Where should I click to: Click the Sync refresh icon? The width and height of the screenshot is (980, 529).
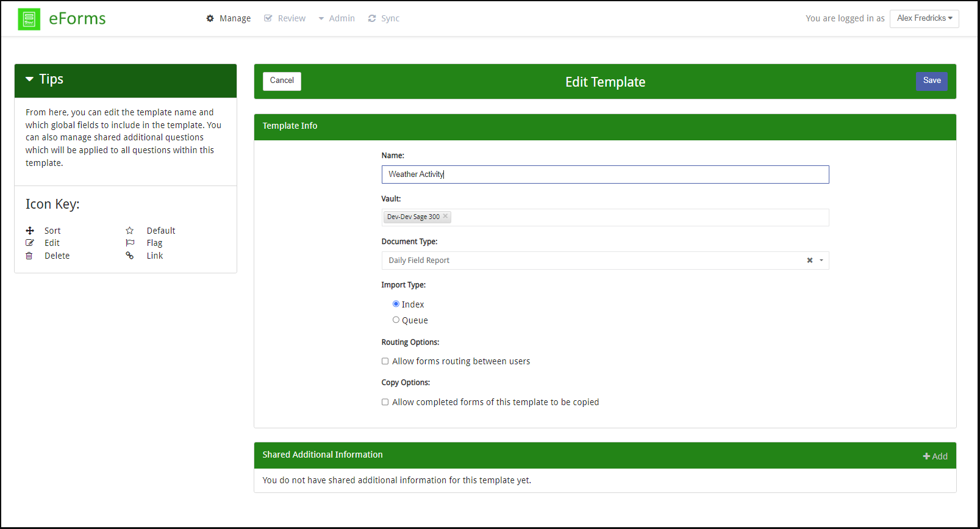pos(372,18)
